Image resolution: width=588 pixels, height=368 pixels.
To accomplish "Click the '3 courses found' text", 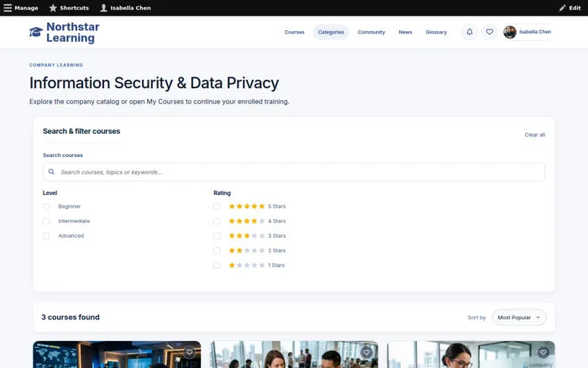I will click(x=71, y=318).
